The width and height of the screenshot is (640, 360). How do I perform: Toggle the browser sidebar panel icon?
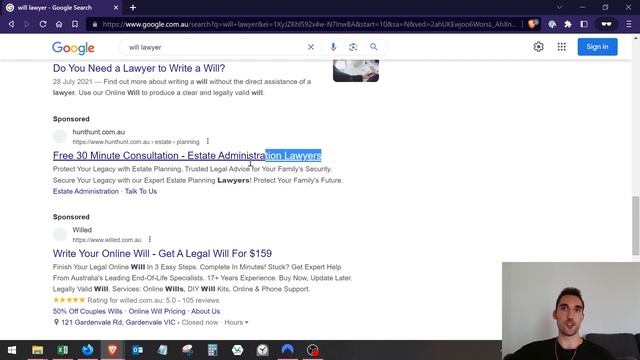click(x=584, y=24)
